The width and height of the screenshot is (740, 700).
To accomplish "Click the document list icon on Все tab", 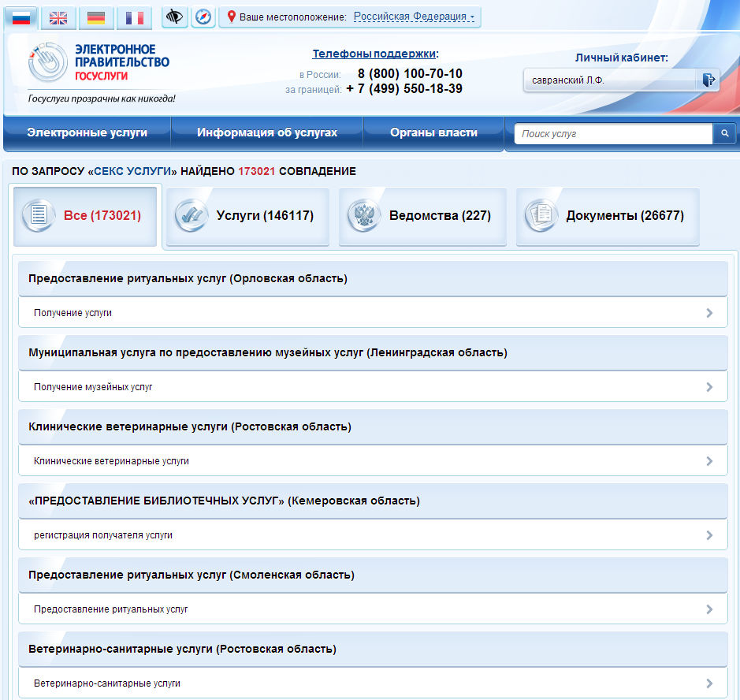I will pos(39,215).
